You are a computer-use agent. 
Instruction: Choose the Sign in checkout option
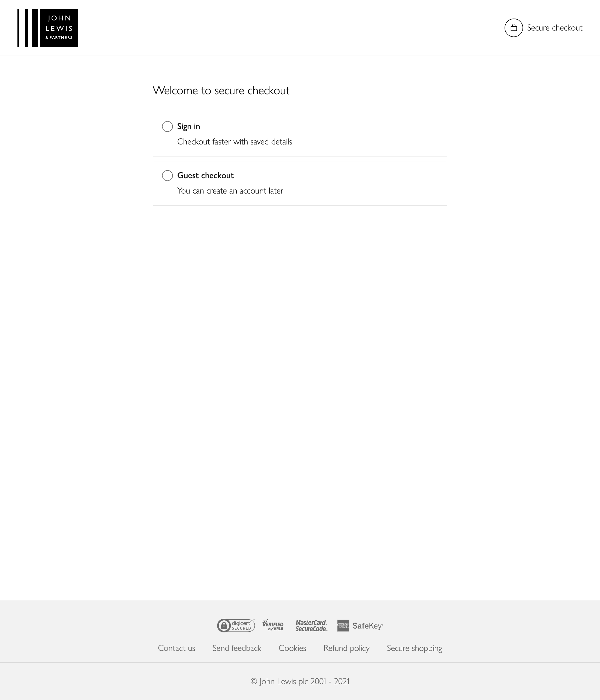pos(300,134)
